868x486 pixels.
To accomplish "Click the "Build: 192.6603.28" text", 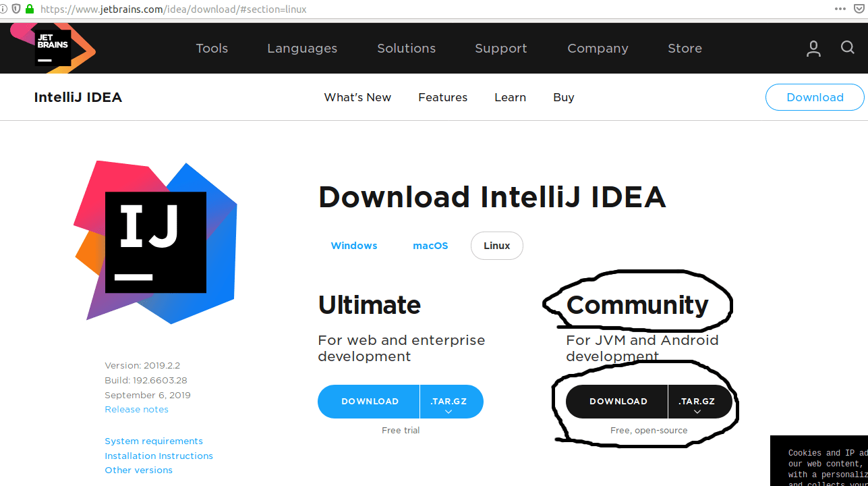I will (x=146, y=381).
